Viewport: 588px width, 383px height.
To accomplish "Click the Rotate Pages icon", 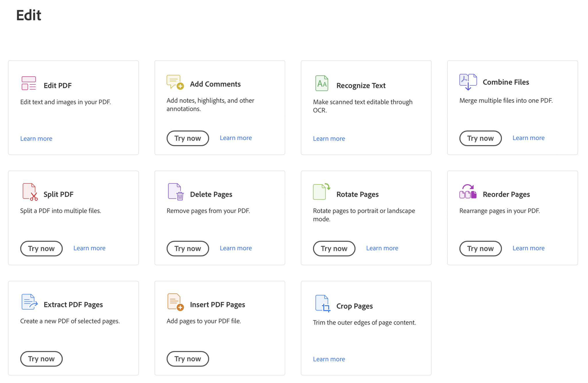I will click(x=321, y=192).
